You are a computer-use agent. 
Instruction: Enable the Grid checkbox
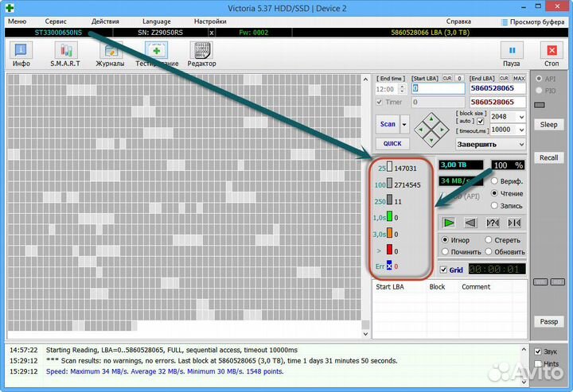(x=444, y=270)
